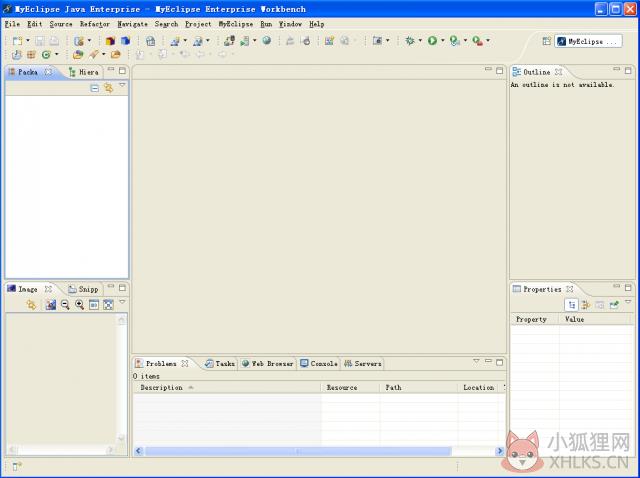Close the Outline view tab

pyautogui.click(x=558, y=72)
